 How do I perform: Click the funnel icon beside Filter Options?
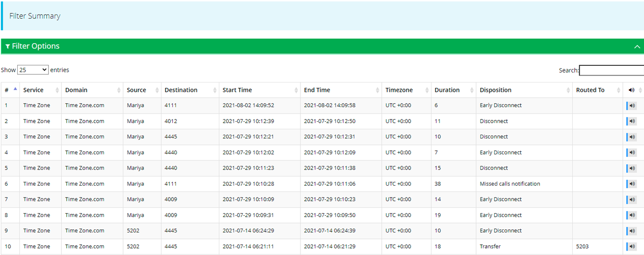[x=8, y=47]
